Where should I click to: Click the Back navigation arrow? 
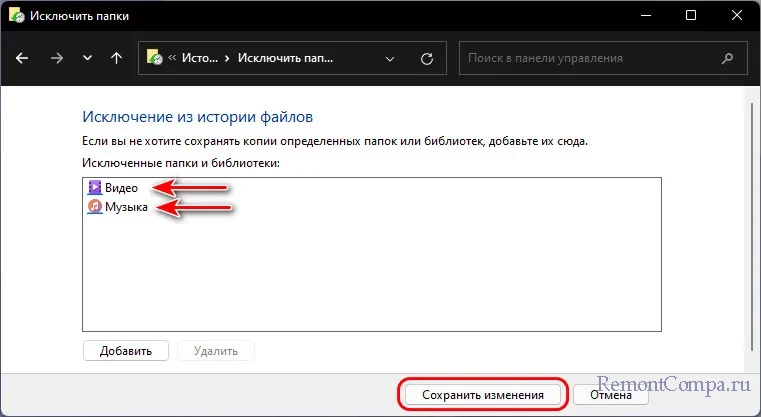tap(23, 58)
